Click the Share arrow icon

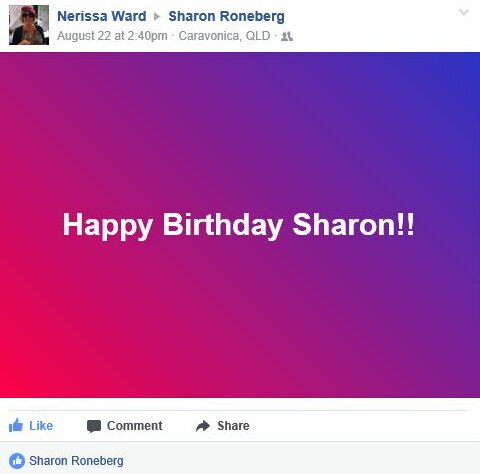203,426
